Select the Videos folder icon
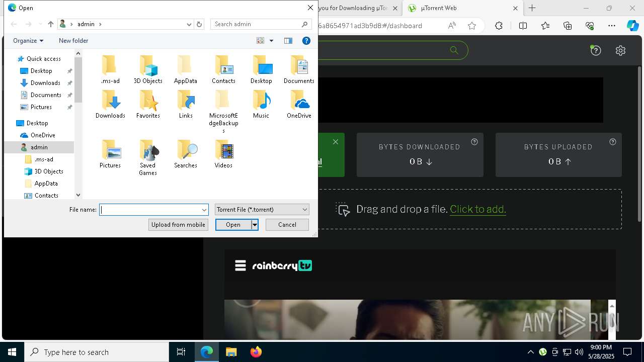 [x=223, y=150]
